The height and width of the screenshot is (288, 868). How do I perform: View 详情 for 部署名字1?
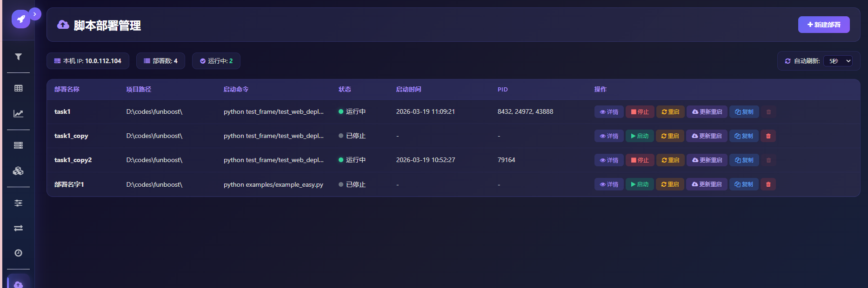[609, 184]
